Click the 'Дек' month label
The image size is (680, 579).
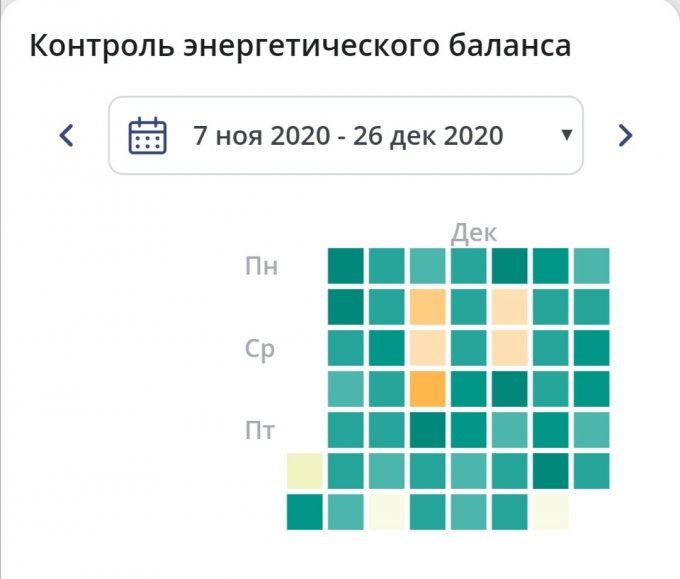(x=473, y=233)
